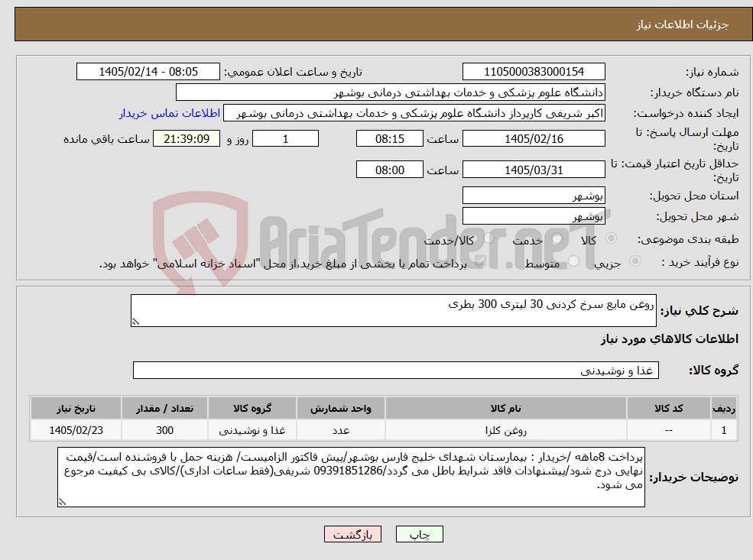Click the need number field 1105000383000154
This screenshot has width=753, height=560.
point(534,72)
